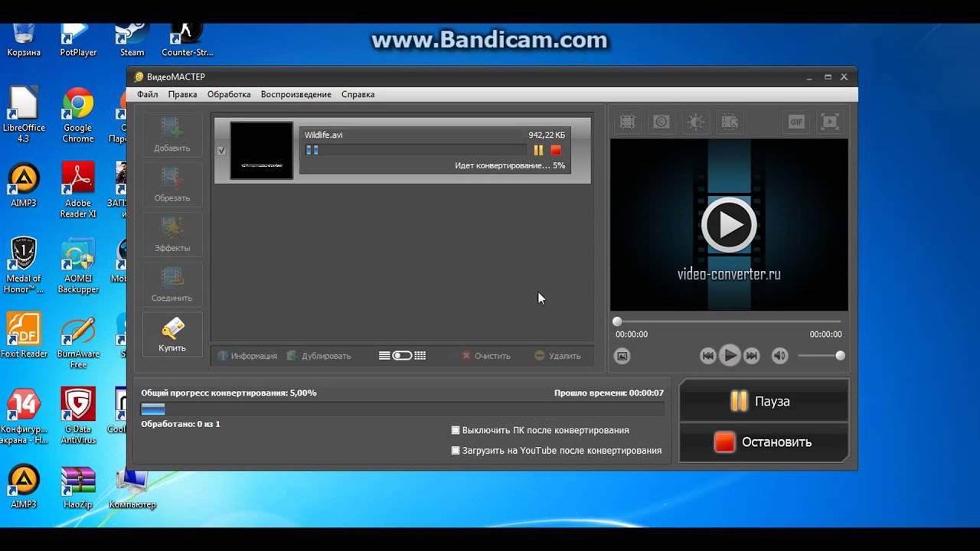Open the Обработка menu
Viewport: 980px width, 551px height.
point(229,94)
